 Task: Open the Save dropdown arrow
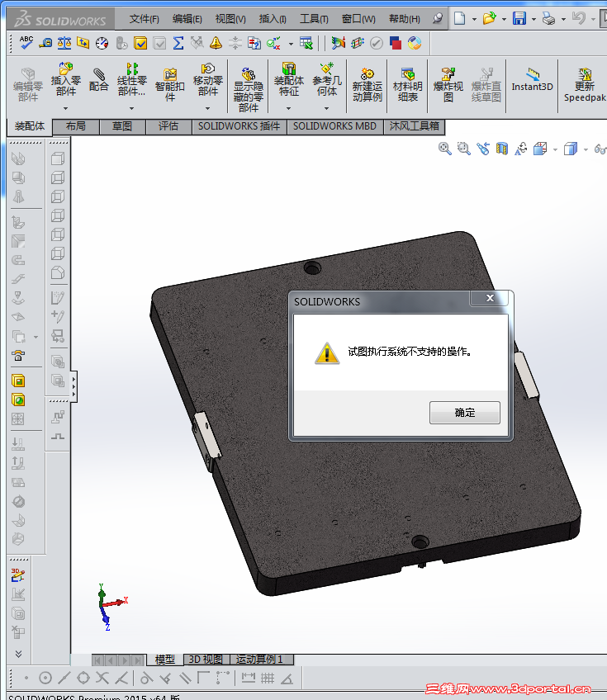[x=533, y=19]
